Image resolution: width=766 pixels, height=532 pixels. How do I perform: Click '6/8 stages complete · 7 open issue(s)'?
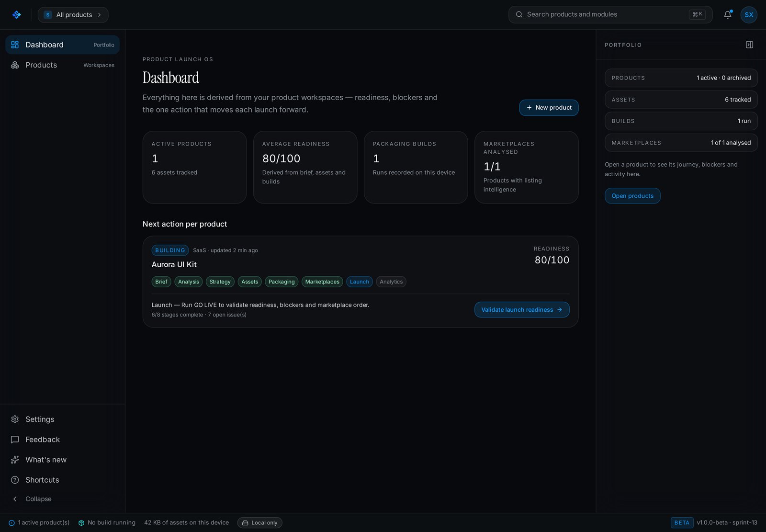(199, 315)
